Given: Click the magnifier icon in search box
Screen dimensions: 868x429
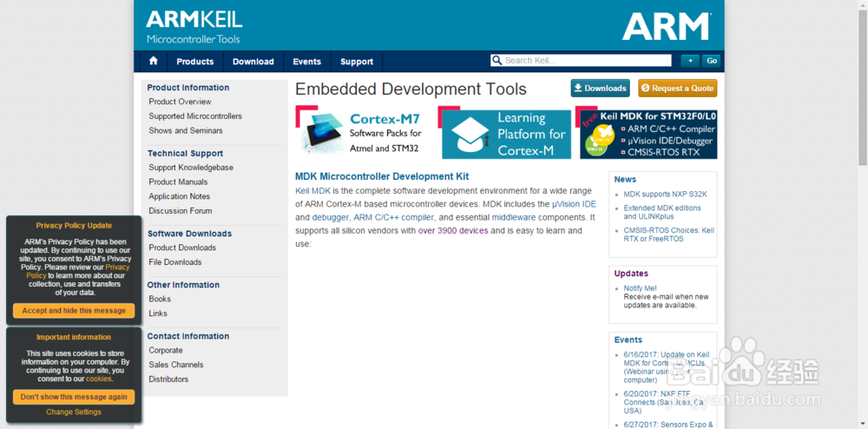Looking at the screenshot, I should click(497, 60).
